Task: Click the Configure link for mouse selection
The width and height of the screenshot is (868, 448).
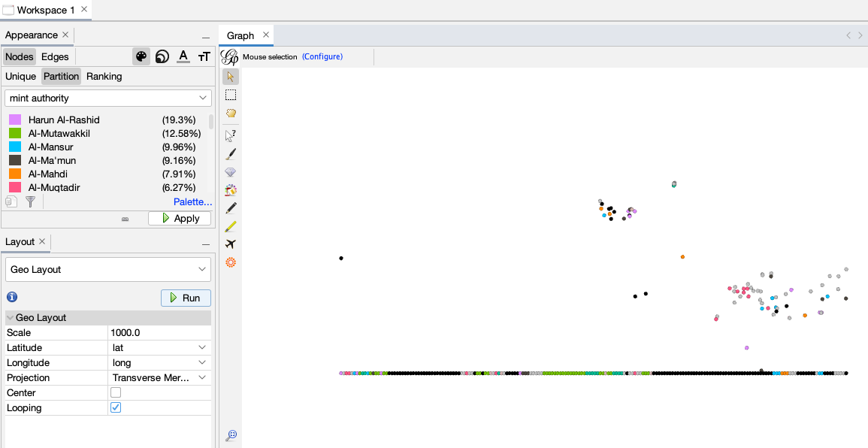Action: tap(322, 56)
